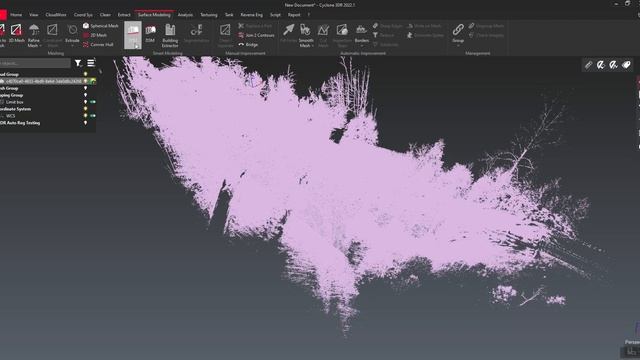Select the Mesh Group tree row
Screen dimensions: 640x360
tap(47, 88)
